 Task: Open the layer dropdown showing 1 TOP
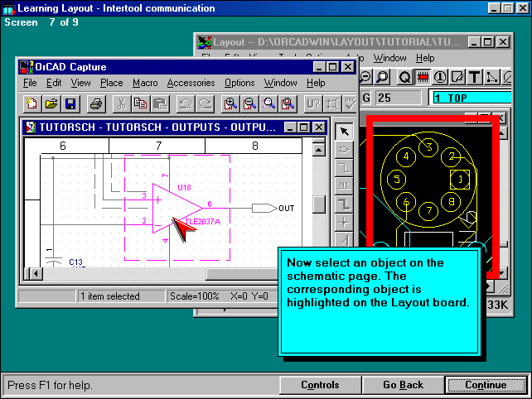pos(471,98)
